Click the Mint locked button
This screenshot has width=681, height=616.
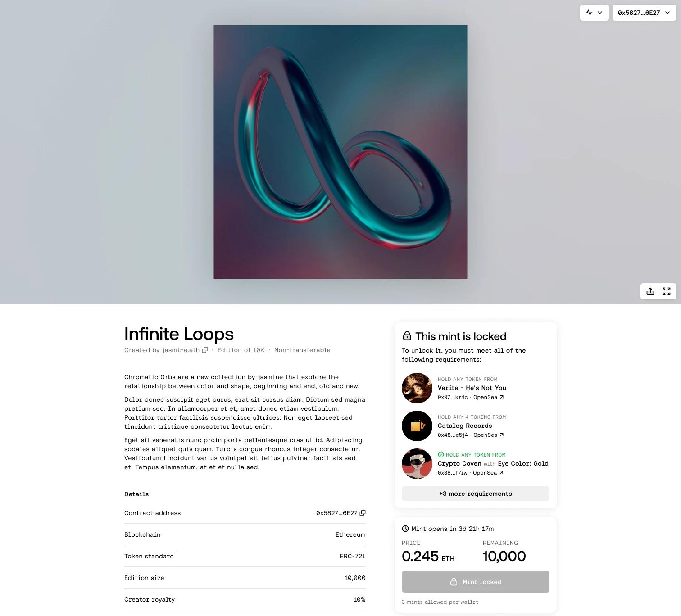[476, 582]
